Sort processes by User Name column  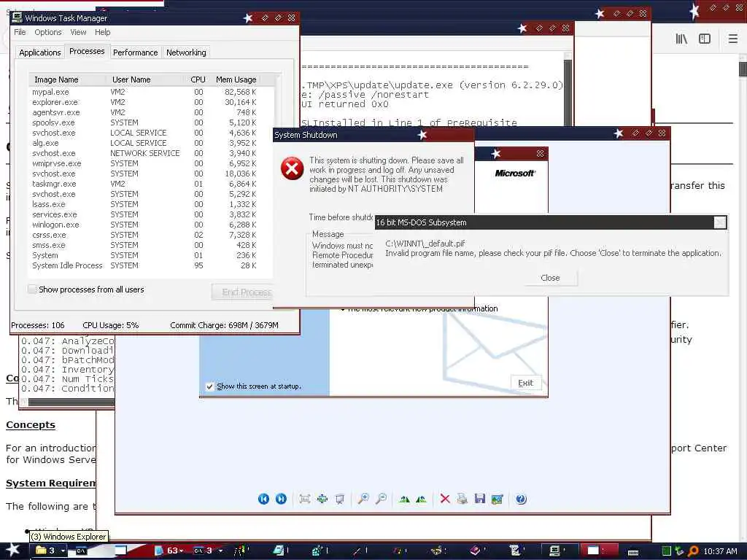[x=146, y=79]
